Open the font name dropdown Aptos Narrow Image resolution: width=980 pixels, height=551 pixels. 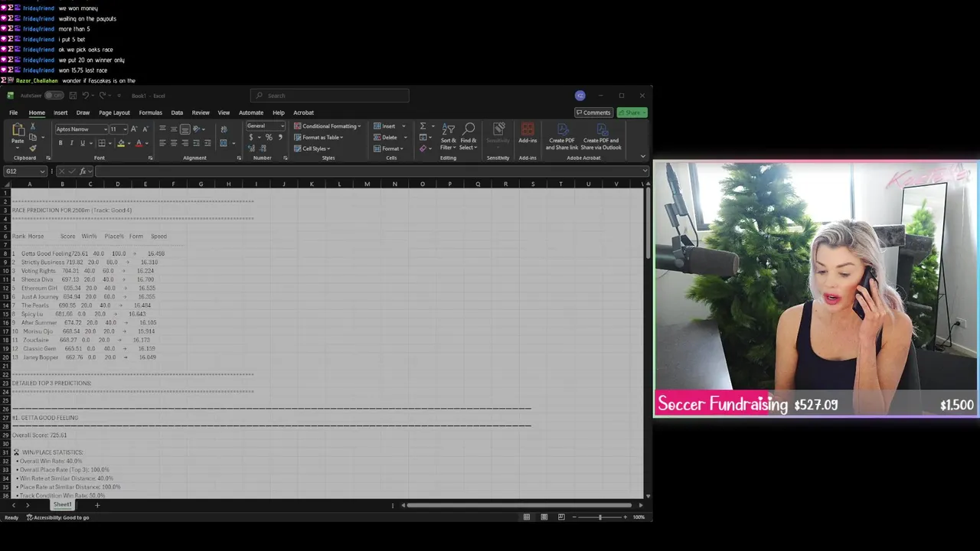tap(105, 129)
